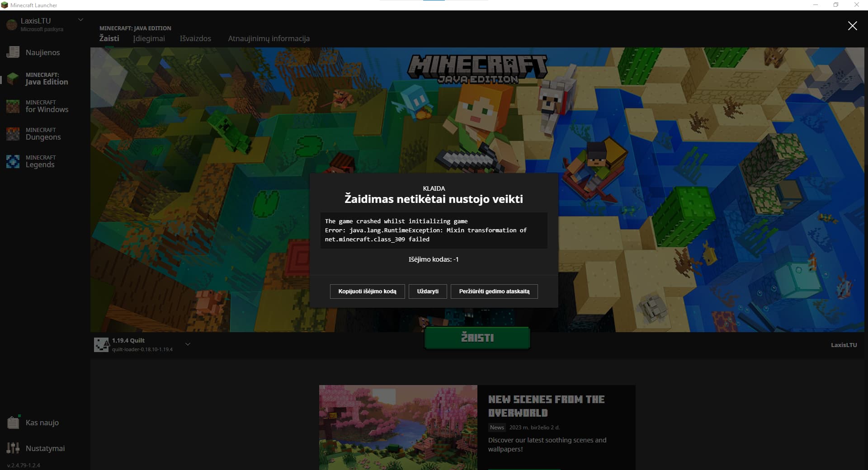Image resolution: width=868 pixels, height=470 pixels.
Task: Click the green ŽAISTI play button
Action: 477,338
